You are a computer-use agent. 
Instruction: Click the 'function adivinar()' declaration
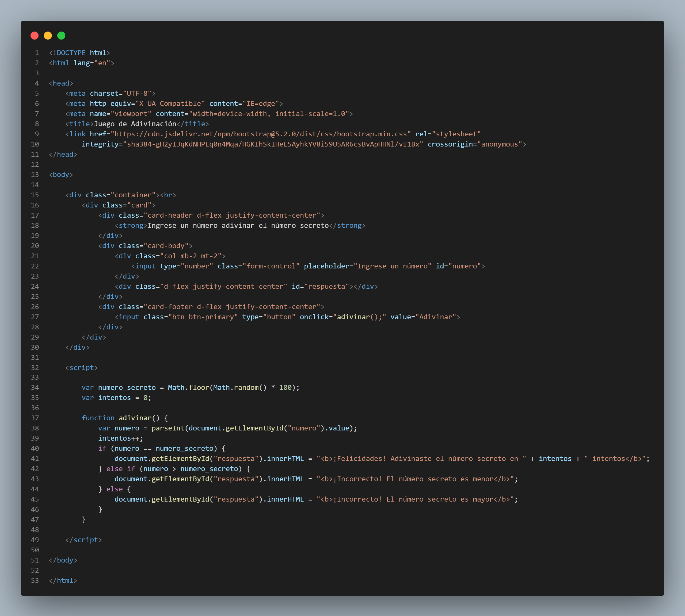click(x=121, y=418)
